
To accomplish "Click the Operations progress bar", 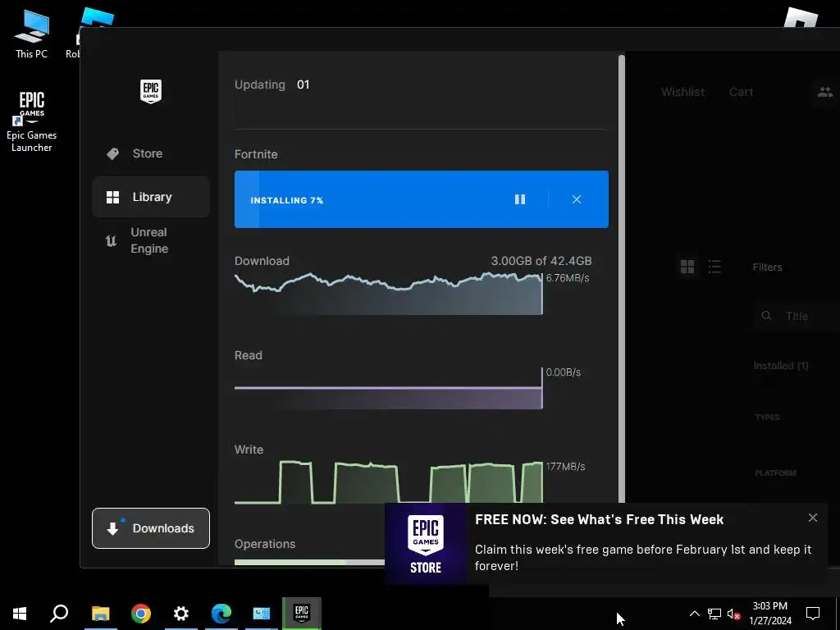I will coord(309,562).
